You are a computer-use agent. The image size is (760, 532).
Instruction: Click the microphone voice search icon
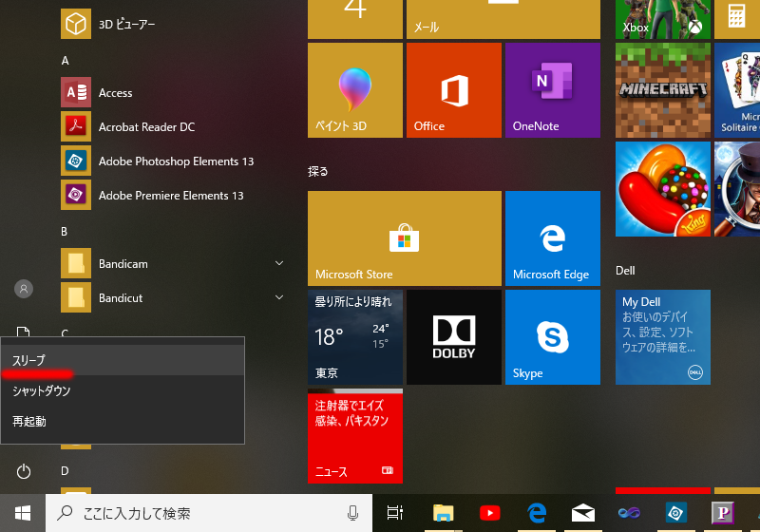point(352,513)
